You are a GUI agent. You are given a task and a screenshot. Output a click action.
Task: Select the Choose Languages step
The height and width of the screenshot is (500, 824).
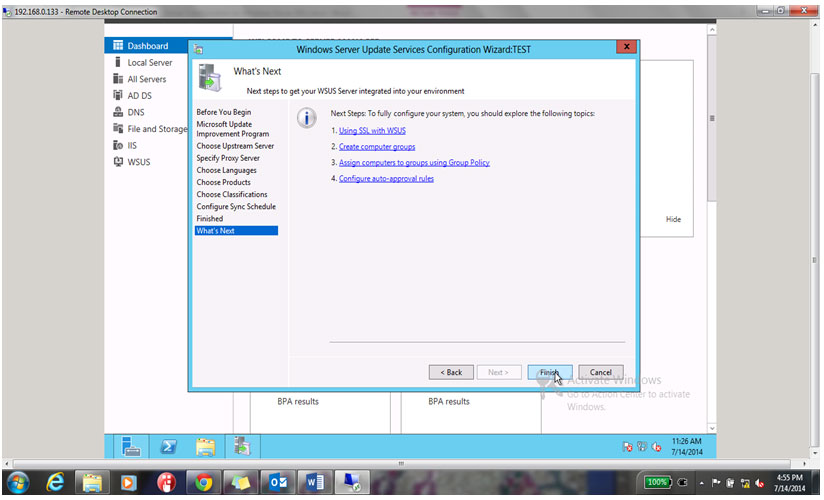226,170
